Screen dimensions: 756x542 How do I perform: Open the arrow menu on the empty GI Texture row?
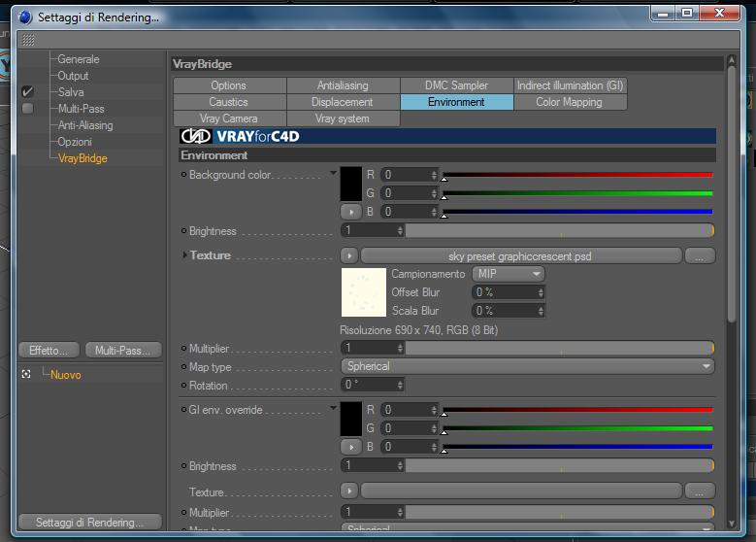(x=349, y=491)
